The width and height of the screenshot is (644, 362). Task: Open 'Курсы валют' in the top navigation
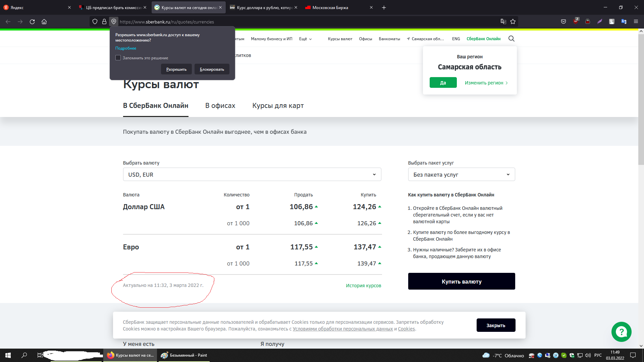coord(340,39)
